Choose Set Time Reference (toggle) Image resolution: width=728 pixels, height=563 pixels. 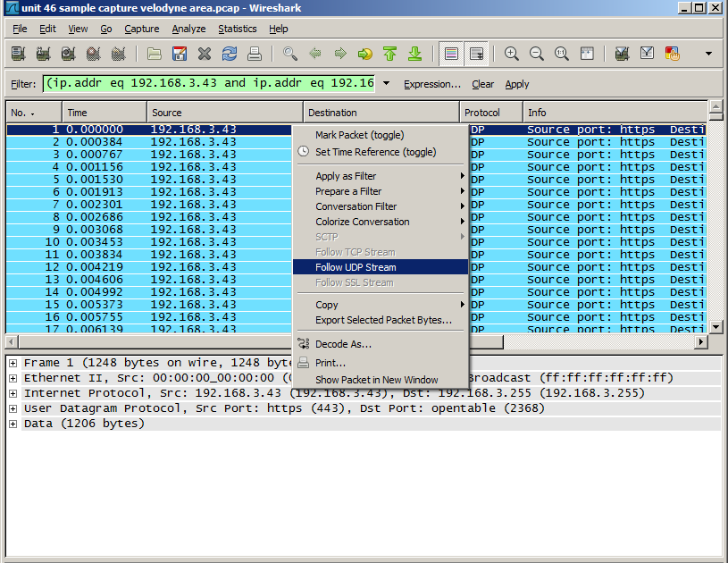coord(381,152)
